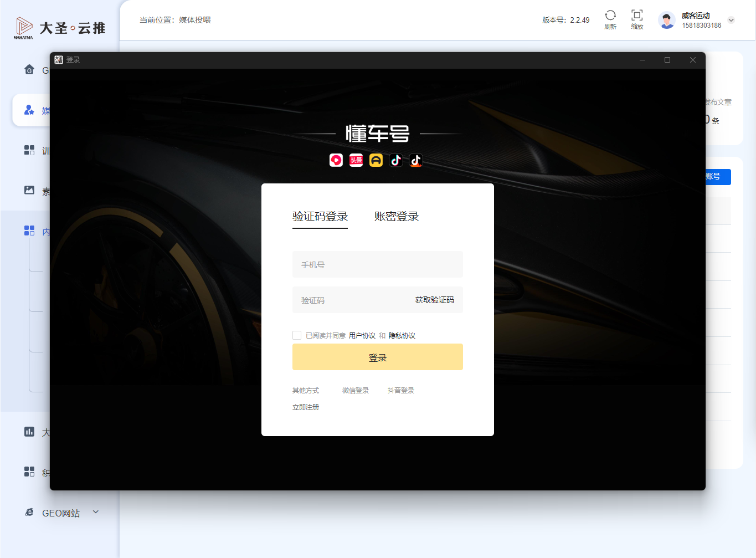Image resolution: width=756 pixels, height=558 pixels.
Task: Switch to 验证码登录 tab
Action: (320, 216)
